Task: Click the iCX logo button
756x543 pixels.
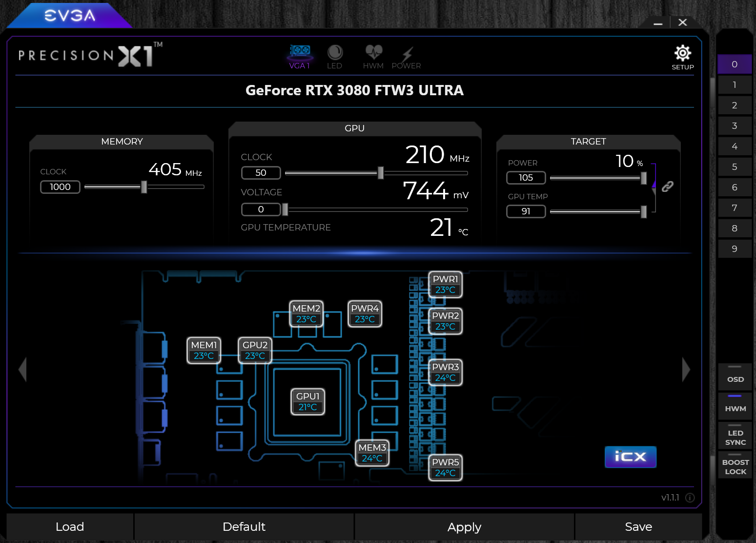Action: (x=630, y=457)
